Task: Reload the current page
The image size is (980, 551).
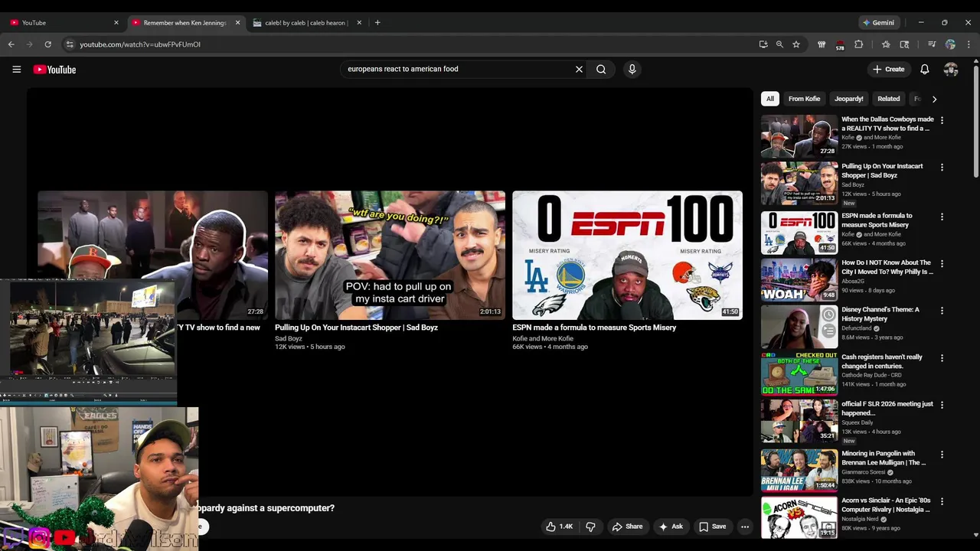Action: [x=47, y=44]
